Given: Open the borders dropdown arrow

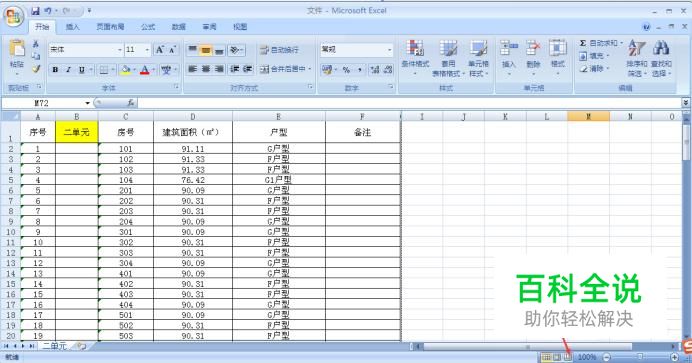Looking at the screenshot, I should 113,70.
